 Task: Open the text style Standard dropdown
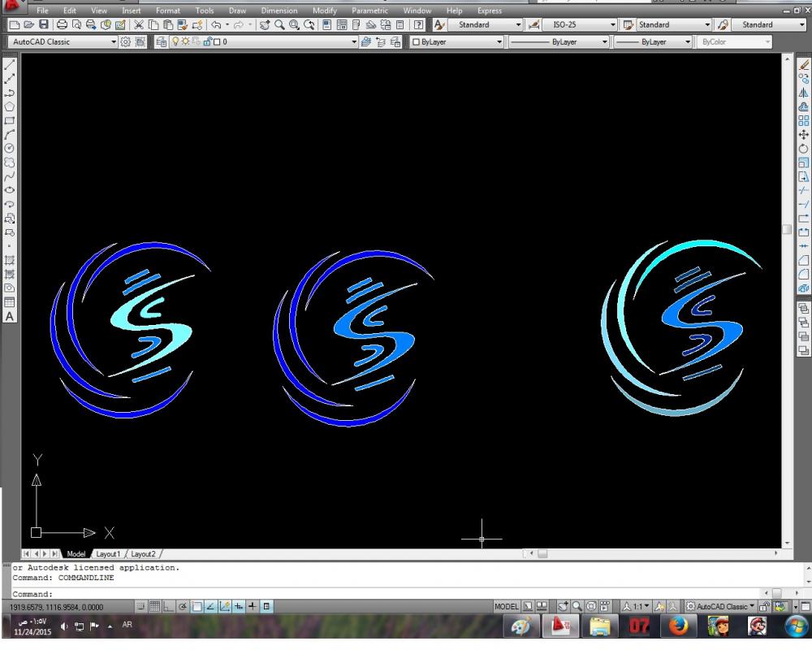click(518, 25)
